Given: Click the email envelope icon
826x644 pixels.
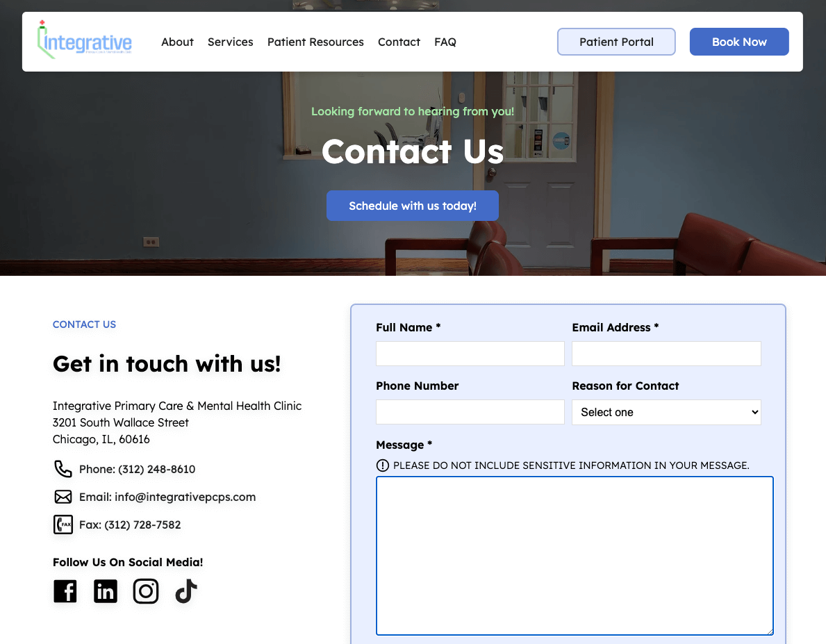Looking at the screenshot, I should [x=63, y=497].
